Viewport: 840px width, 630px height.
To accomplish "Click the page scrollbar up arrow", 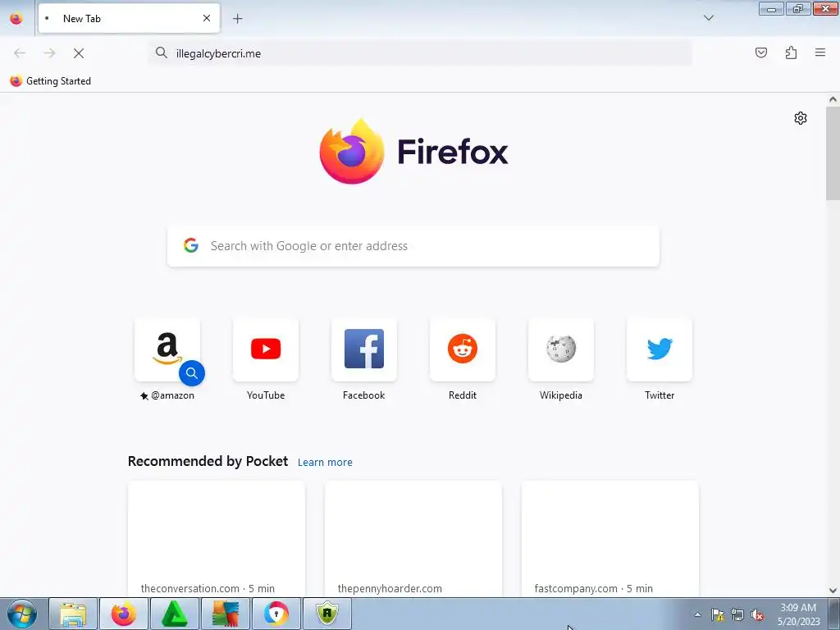I will pos(833,99).
